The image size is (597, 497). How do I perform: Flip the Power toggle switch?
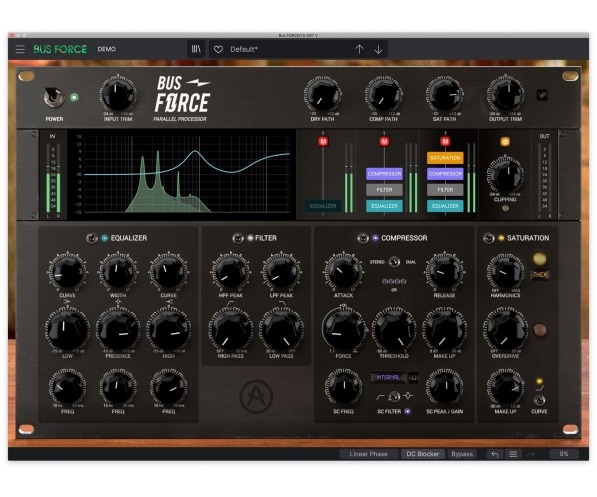click(x=53, y=97)
